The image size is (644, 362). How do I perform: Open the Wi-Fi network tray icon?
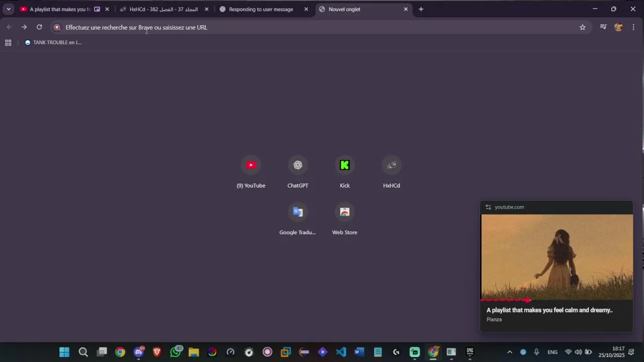click(x=569, y=352)
